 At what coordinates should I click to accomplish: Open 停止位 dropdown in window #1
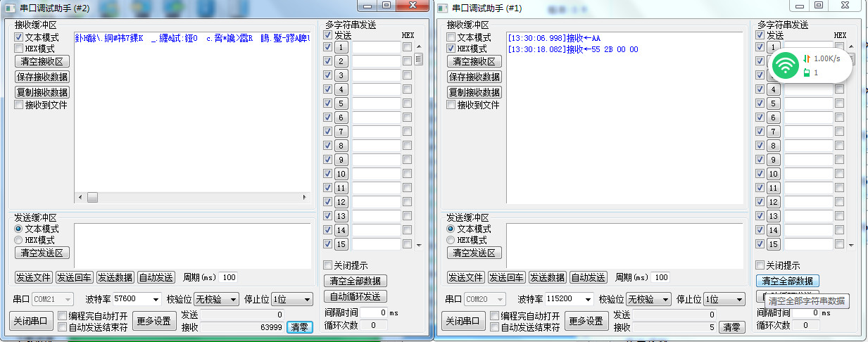tap(724, 299)
